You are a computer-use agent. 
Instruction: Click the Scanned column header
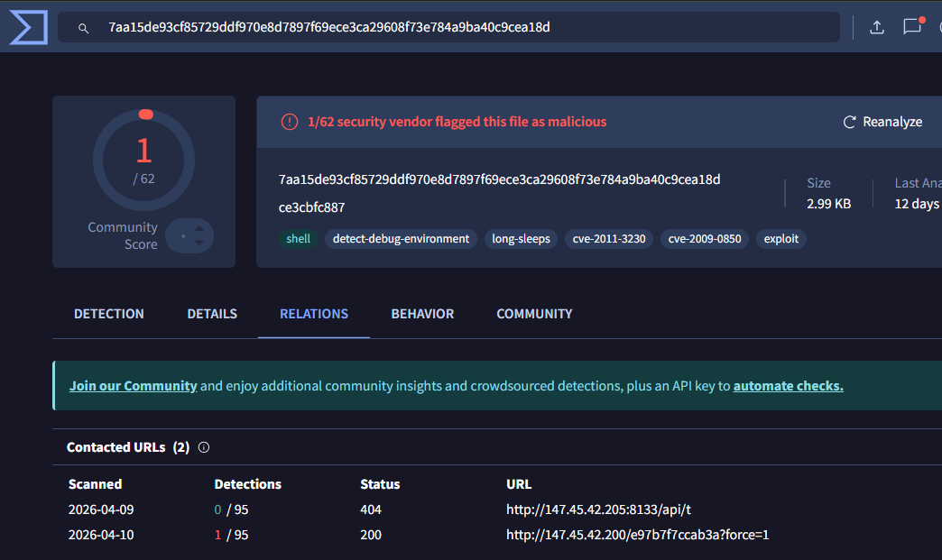point(95,484)
